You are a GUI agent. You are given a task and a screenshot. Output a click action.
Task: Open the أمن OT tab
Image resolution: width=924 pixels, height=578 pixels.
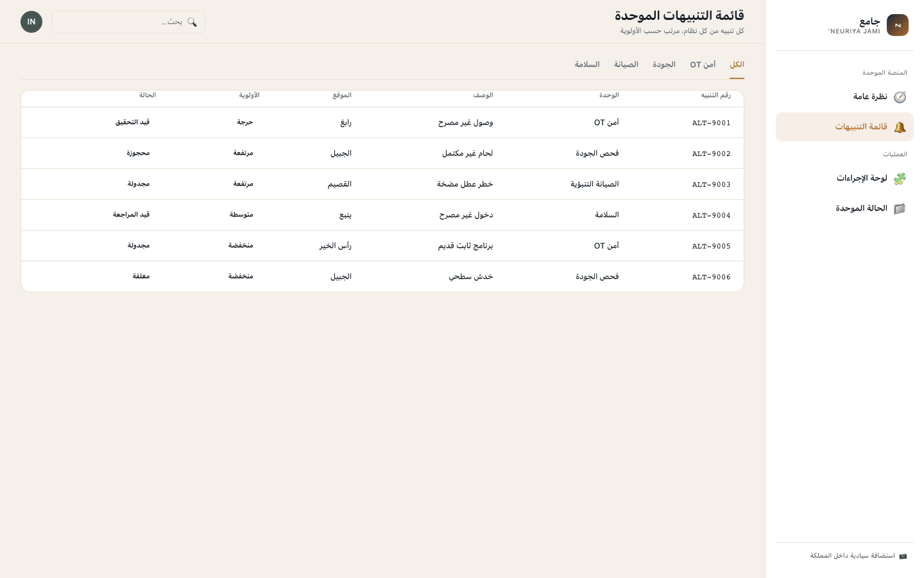click(703, 65)
